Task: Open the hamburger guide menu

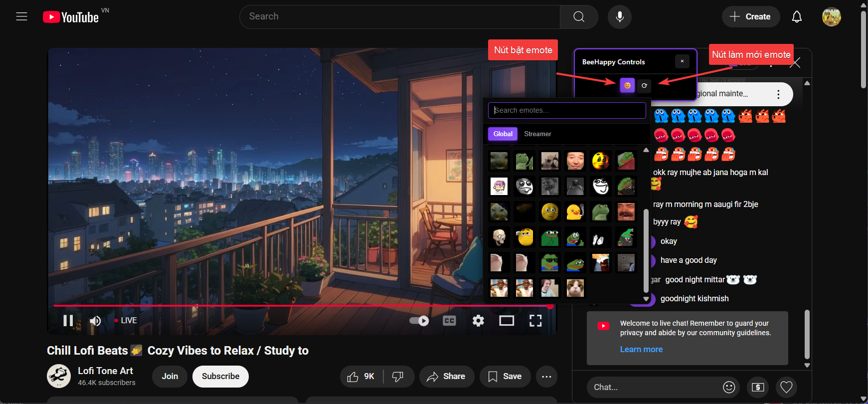Action: (21, 17)
